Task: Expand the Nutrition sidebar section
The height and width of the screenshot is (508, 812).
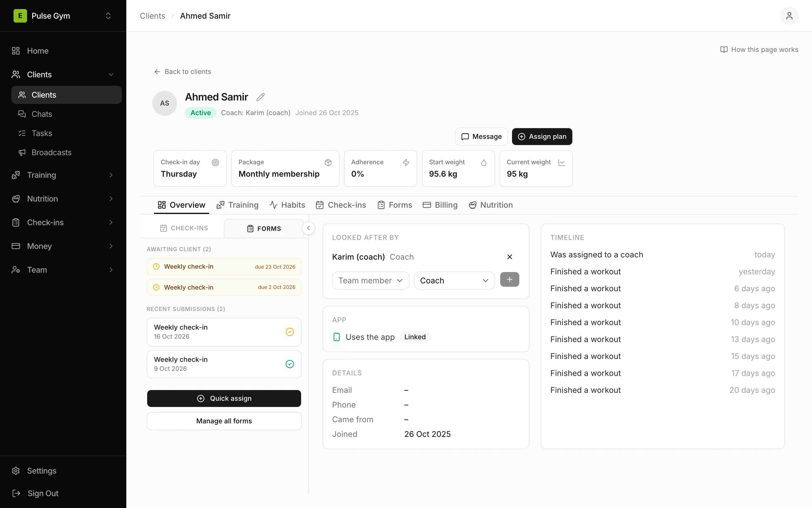Action: 111,199
